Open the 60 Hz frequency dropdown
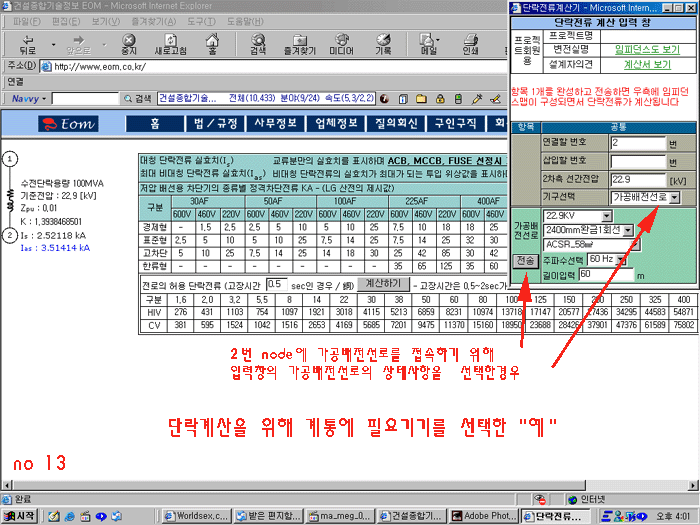This screenshot has height=525, width=700. (622, 259)
